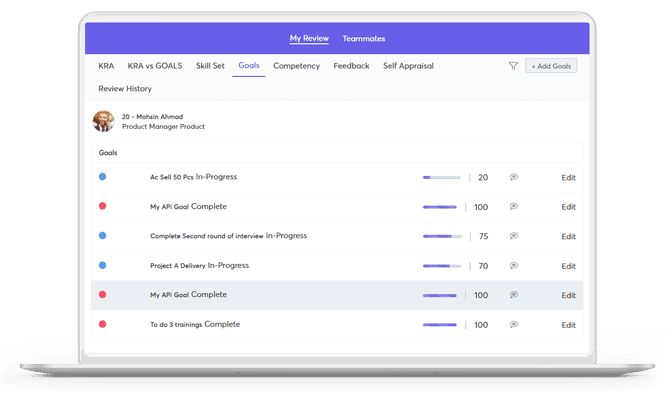The image size is (672, 400).
Task: Open the Skill Set tab
Action: pos(210,66)
